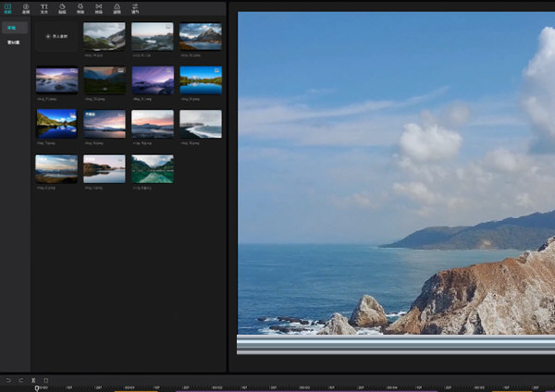Open the Effects tab icon
555x392 pixels.
tap(80, 8)
